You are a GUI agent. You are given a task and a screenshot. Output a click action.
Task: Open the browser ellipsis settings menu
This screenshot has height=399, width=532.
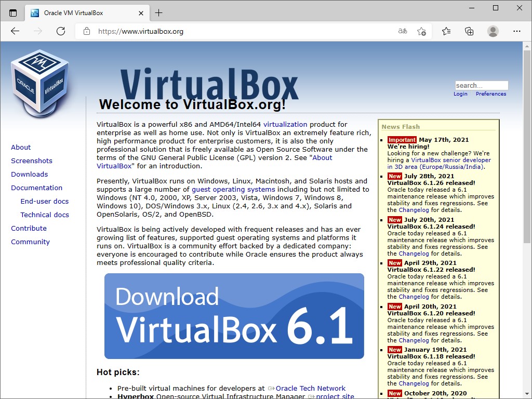pyautogui.click(x=517, y=31)
